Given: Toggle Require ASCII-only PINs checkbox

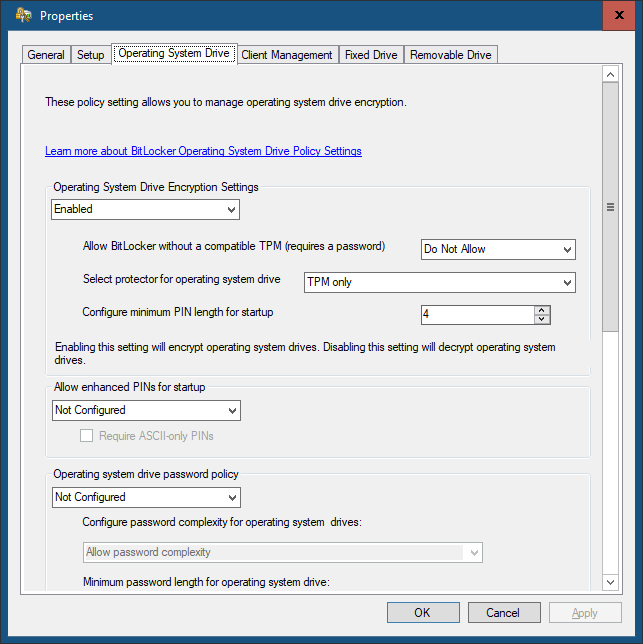Looking at the screenshot, I should 86,435.
